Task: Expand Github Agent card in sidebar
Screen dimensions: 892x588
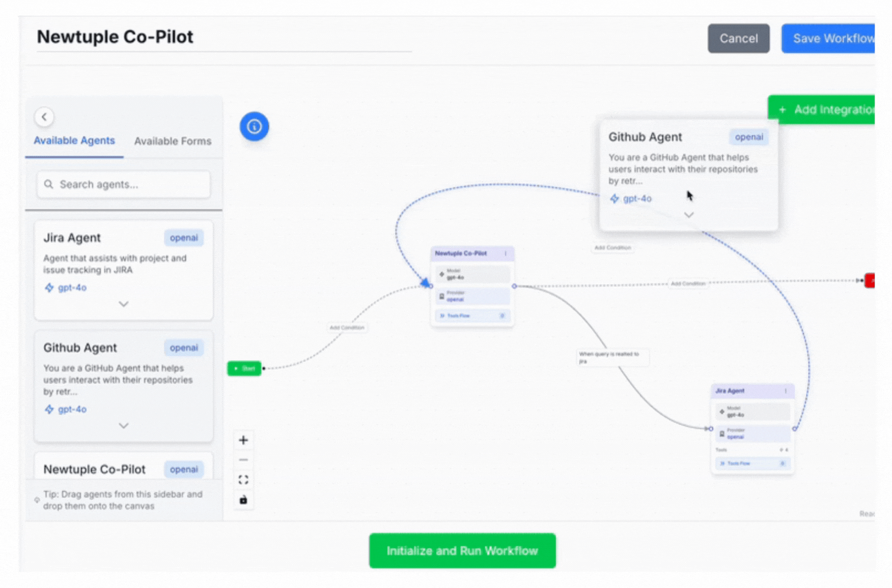Action: [123, 426]
